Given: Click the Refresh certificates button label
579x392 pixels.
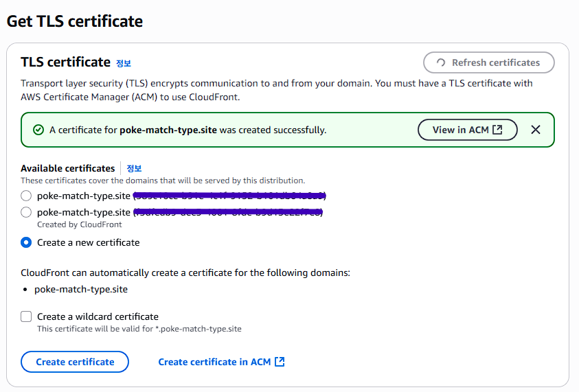Looking at the screenshot, I should tap(495, 62).
